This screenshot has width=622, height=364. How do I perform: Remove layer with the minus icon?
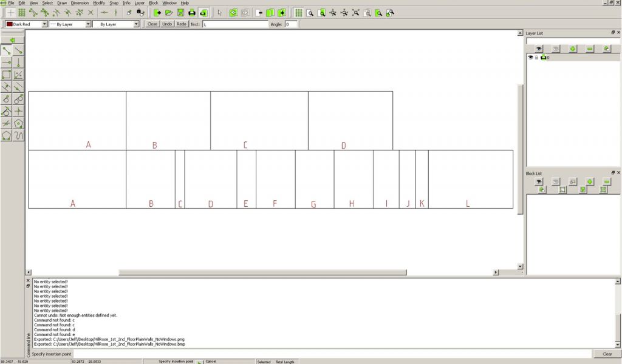590,49
